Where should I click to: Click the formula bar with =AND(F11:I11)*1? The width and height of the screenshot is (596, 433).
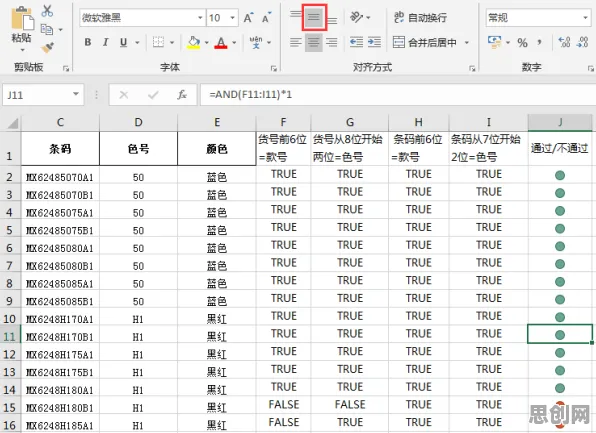click(398, 95)
